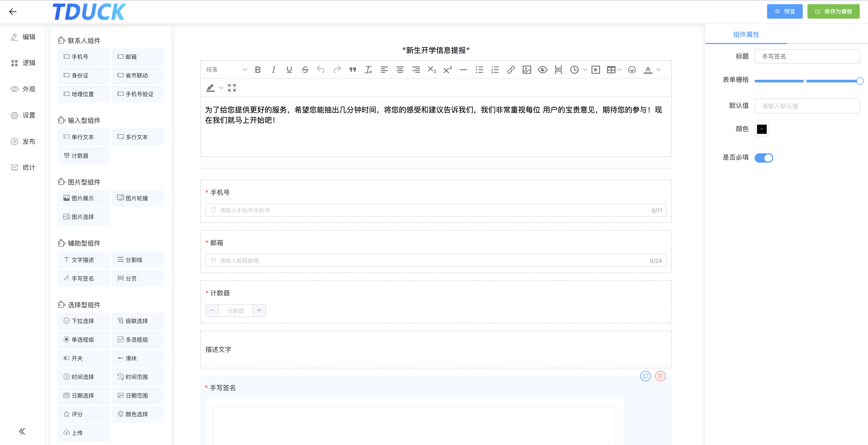This screenshot has height=445, width=868.
Task: Click the redo icon in editor
Action: [x=337, y=70]
